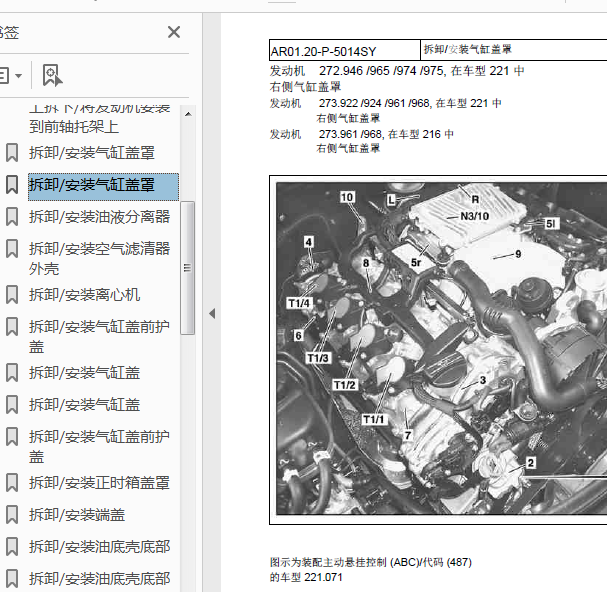Open the first 拆卸/安装气缸盖罩 bookmark
The image size is (607, 592).
coord(92,153)
